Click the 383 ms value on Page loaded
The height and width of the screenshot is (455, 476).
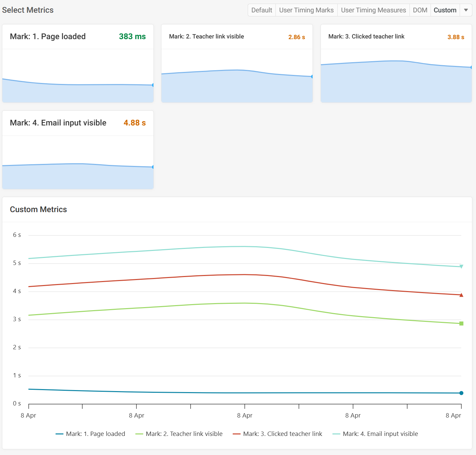tap(132, 36)
